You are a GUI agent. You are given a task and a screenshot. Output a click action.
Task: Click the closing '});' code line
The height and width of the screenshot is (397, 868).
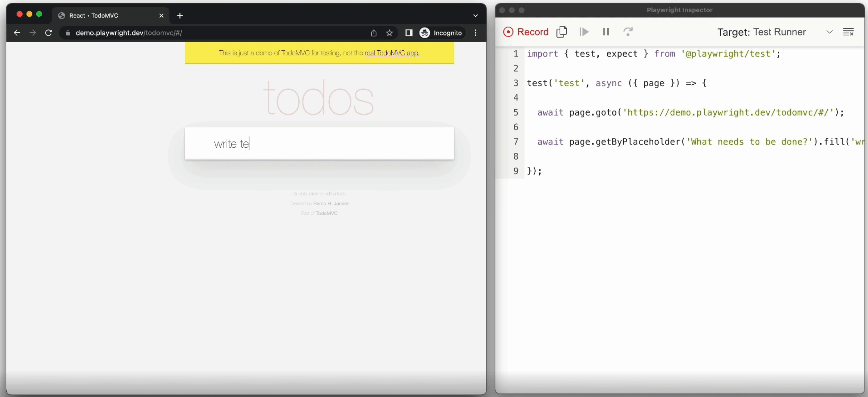pyautogui.click(x=534, y=171)
